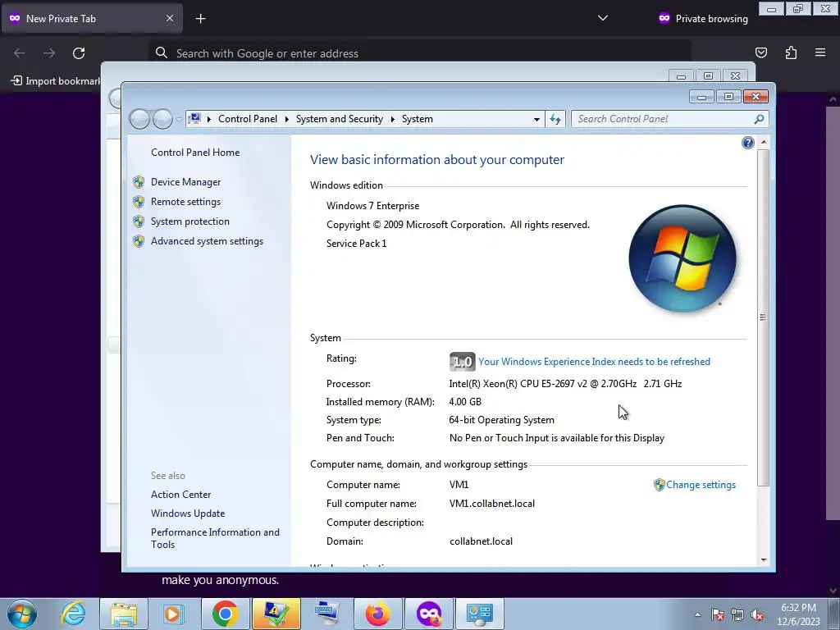Click the 1.0 rating badge
840x630 pixels.
[x=463, y=362]
